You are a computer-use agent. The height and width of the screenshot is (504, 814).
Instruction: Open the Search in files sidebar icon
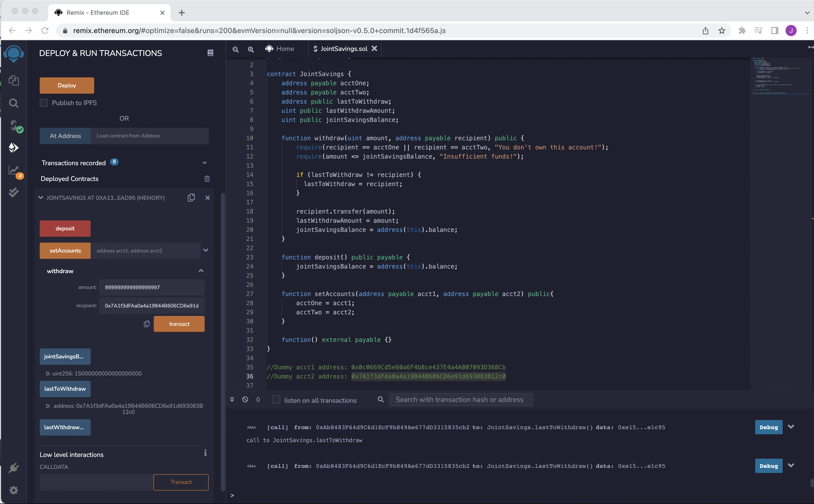14,103
